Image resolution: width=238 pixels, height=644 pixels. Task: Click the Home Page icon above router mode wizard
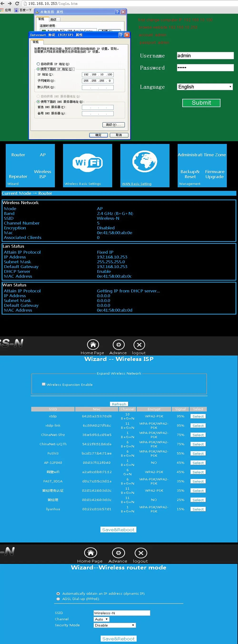tap(91, 553)
